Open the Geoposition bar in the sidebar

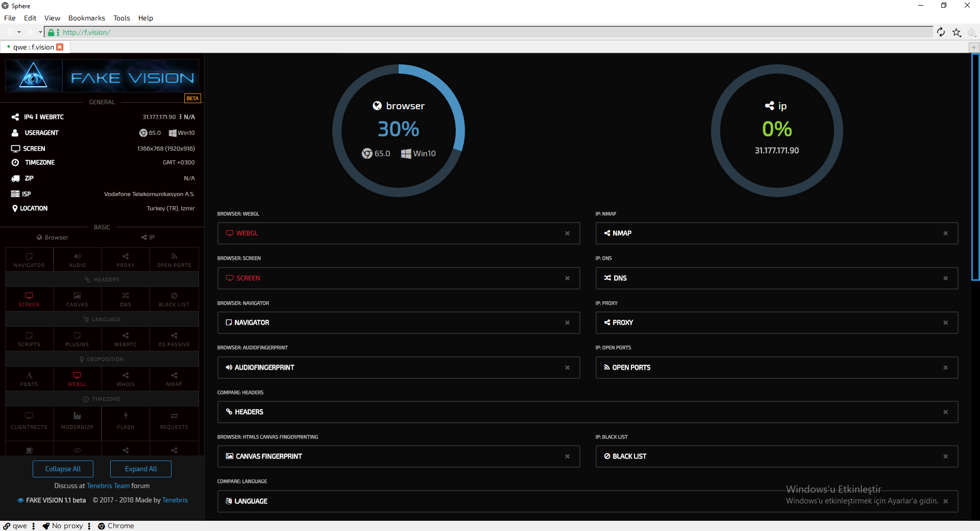(x=102, y=359)
